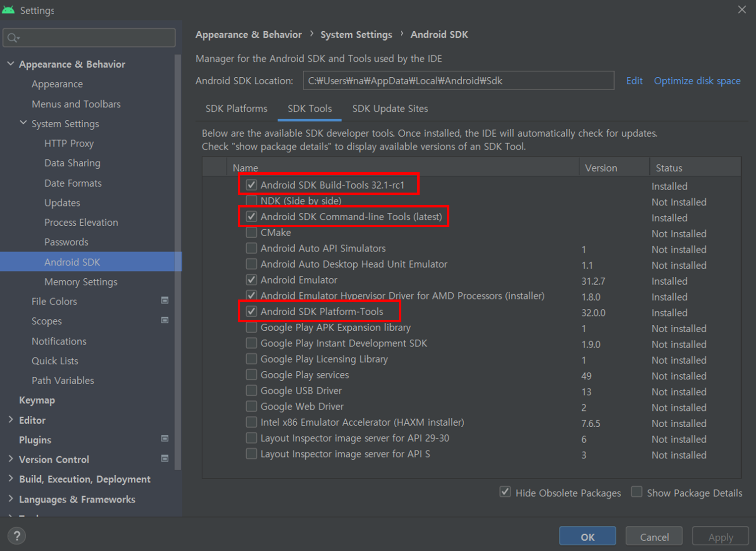Enable Android Auto API Simulators checkbox
The image size is (756, 551).
(252, 248)
